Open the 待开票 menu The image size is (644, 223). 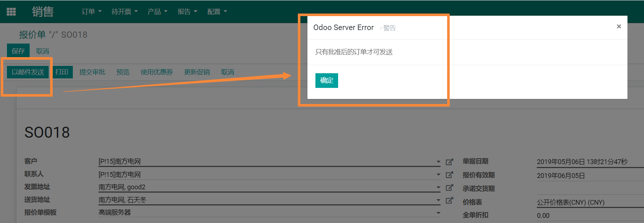click(x=124, y=12)
